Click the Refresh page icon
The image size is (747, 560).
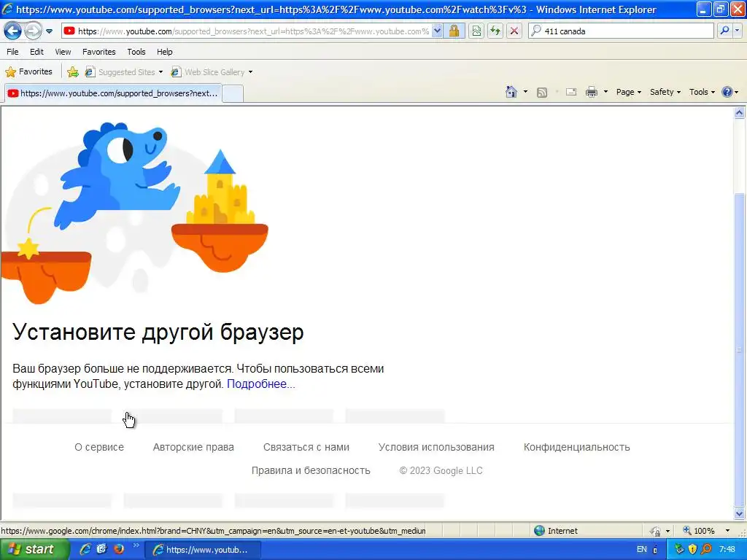point(495,31)
